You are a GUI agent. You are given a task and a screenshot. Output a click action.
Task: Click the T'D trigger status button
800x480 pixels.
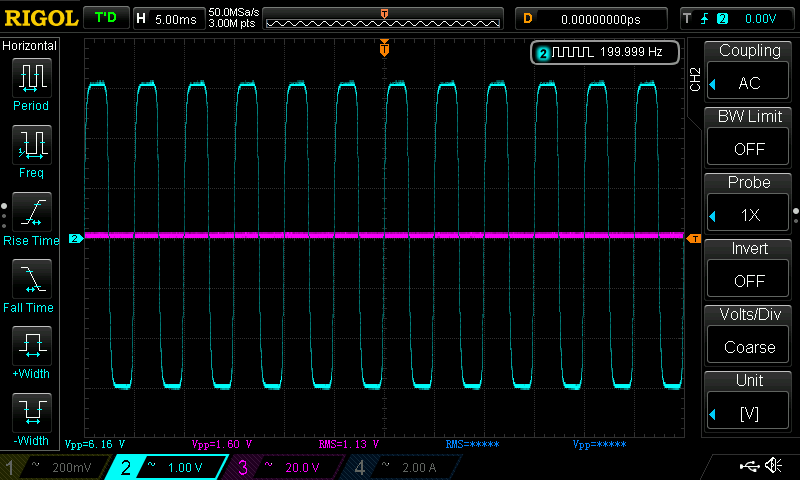tap(106, 18)
